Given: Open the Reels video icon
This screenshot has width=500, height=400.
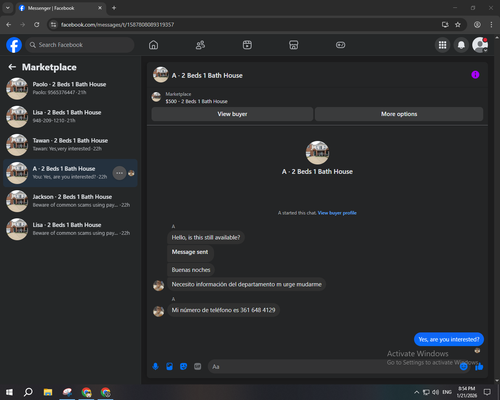Looking at the screenshot, I should point(247,45).
